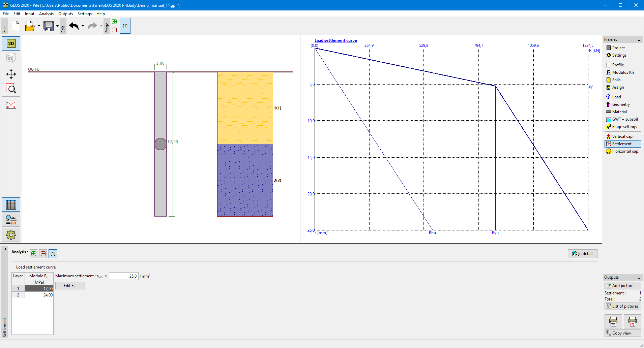The image size is (644, 348).
Task: Click the Edit Es button
Action: click(x=70, y=286)
